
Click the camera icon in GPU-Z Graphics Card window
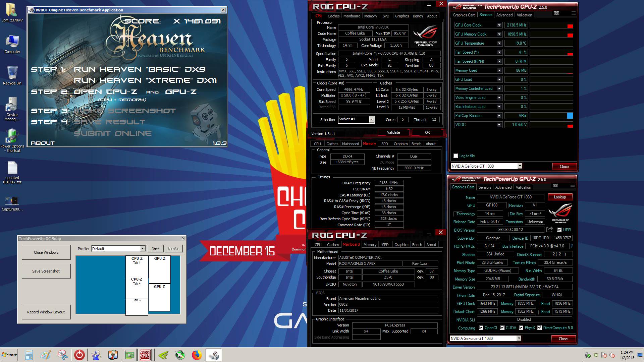pyautogui.click(x=555, y=185)
